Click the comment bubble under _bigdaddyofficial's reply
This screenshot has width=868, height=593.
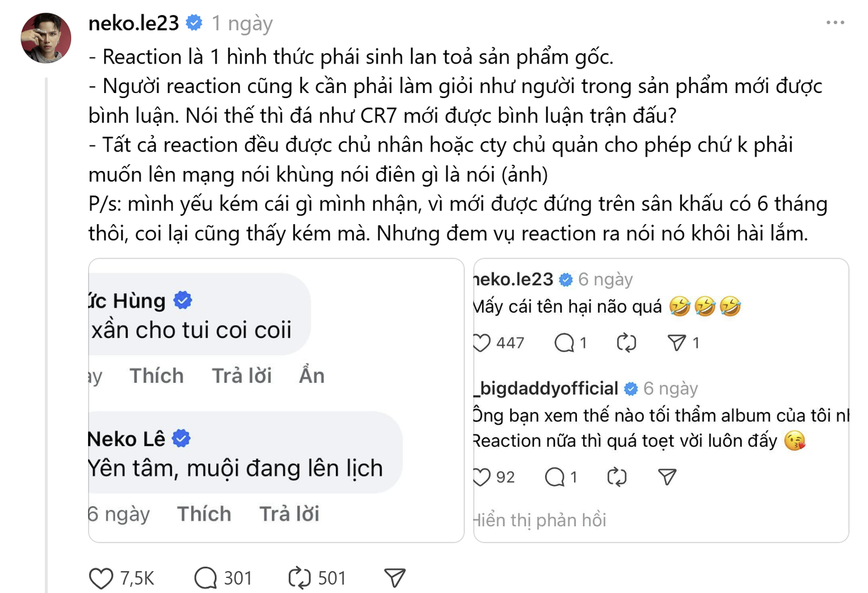pos(557,476)
